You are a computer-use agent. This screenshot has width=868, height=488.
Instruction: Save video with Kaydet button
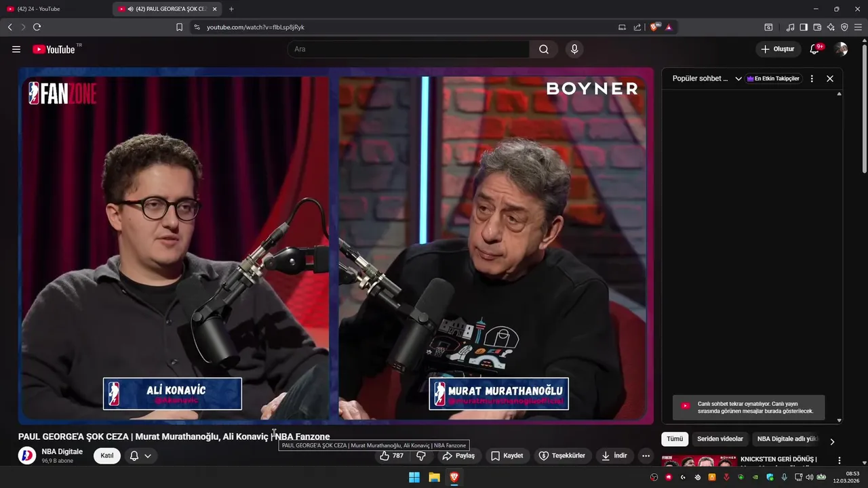(507, 455)
